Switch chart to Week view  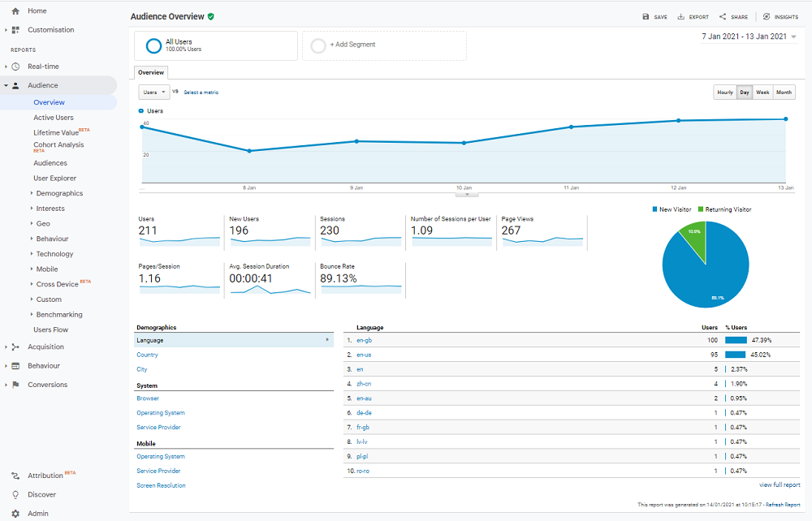click(x=762, y=92)
